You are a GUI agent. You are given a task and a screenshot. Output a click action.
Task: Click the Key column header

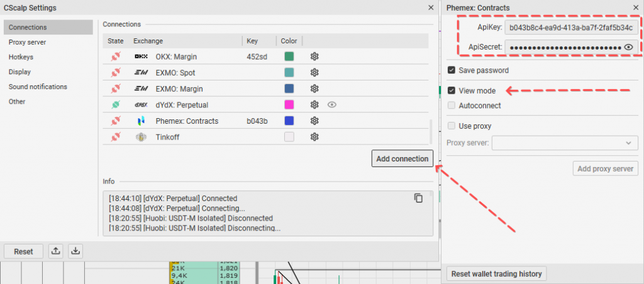pos(252,41)
